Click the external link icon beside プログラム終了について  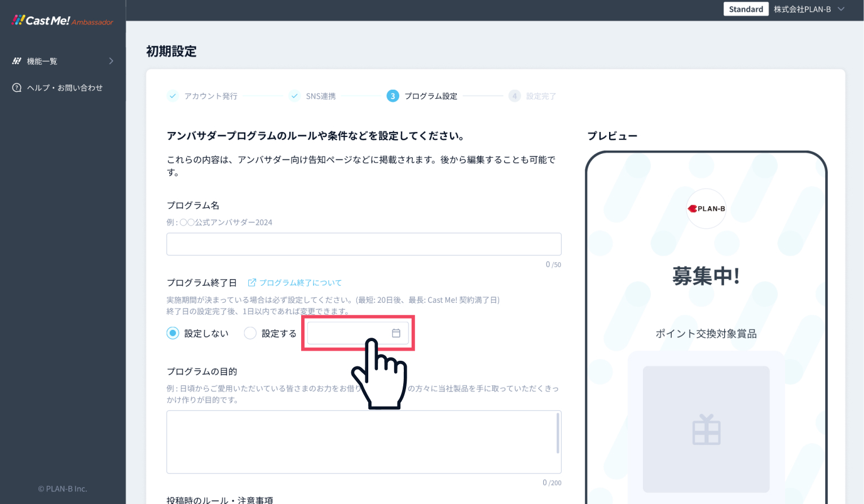pyautogui.click(x=252, y=282)
